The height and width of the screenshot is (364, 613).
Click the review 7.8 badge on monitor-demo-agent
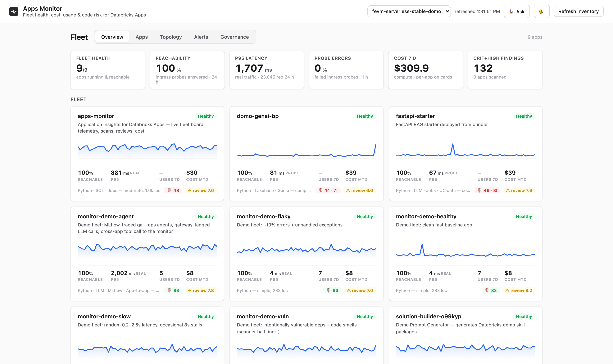pos(201,290)
